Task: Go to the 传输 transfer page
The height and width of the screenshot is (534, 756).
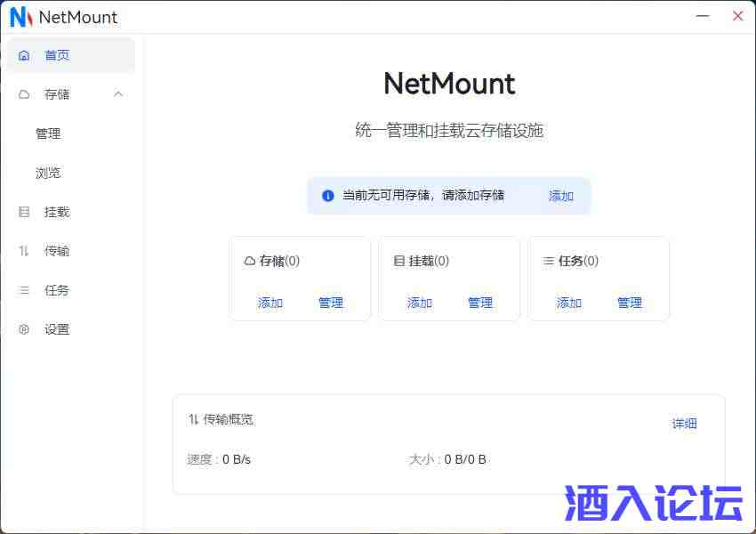Action: pyautogui.click(x=71, y=251)
